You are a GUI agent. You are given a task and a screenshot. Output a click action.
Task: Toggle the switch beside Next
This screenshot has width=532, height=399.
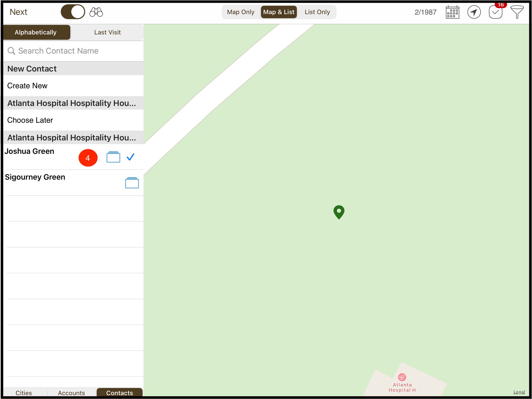(73, 12)
